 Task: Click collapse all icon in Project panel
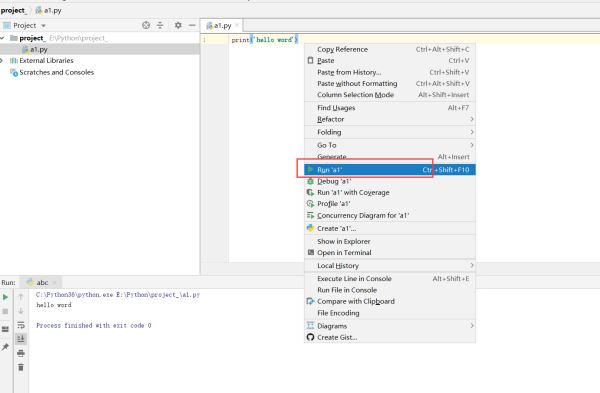point(160,25)
